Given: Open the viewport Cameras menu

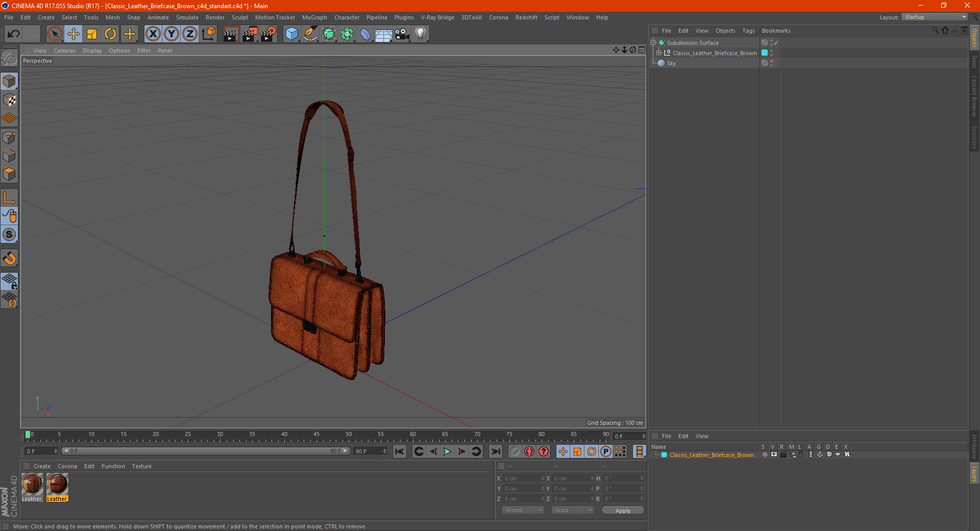Looking at the screenshot, I should 64,51.
